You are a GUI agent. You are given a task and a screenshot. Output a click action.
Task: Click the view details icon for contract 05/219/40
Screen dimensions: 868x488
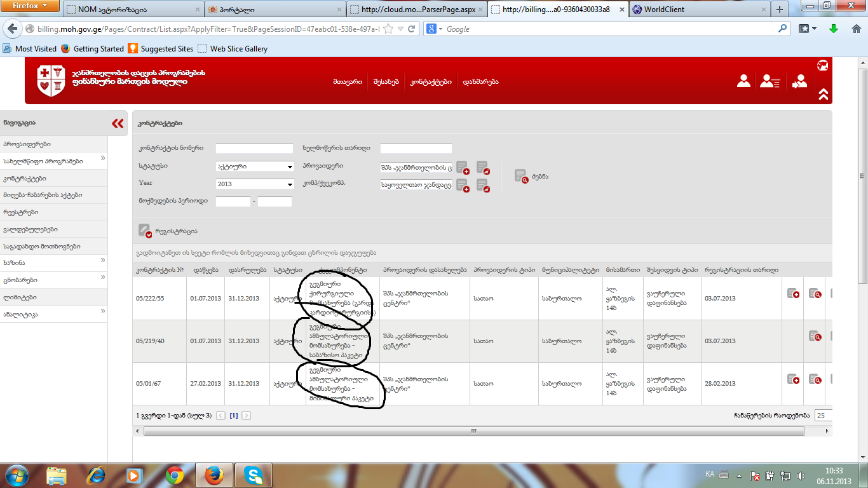click(x=815, y=336)
